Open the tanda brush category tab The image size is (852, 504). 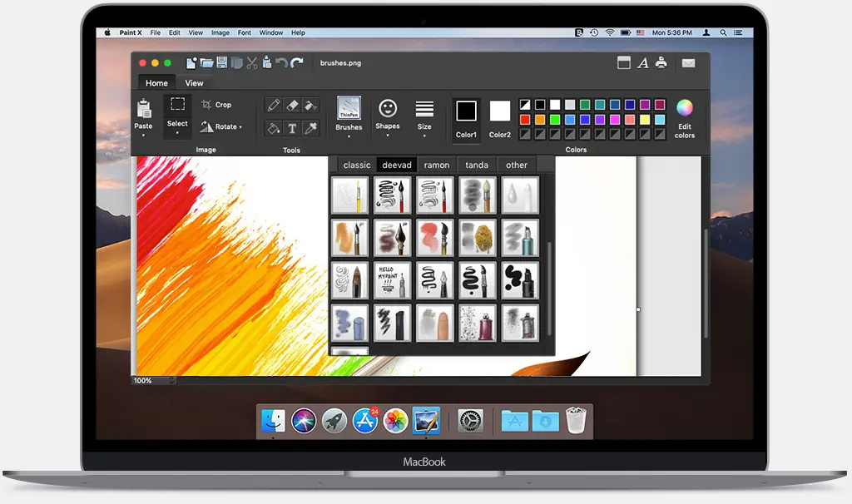click(476, 165)
